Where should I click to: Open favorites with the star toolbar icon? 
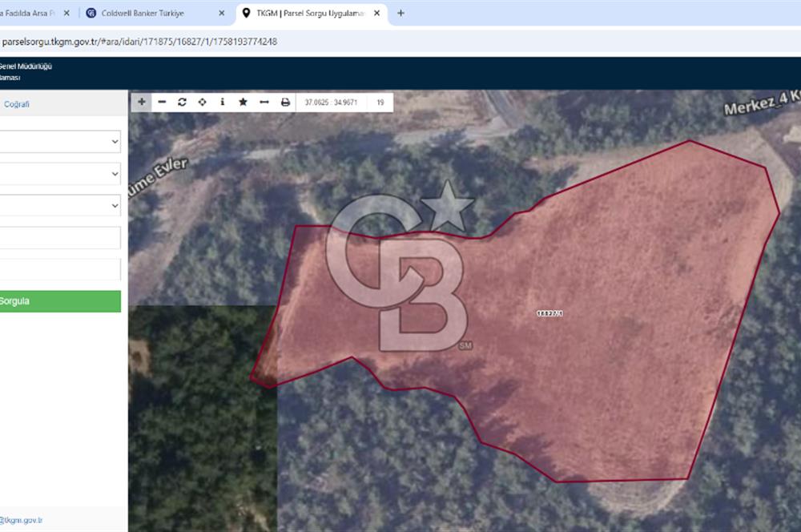(244, 103)
